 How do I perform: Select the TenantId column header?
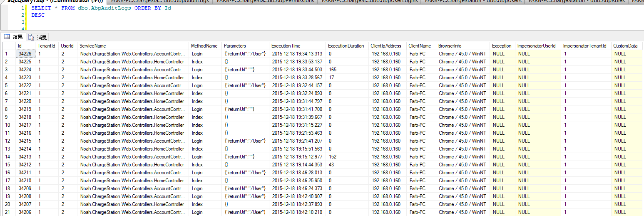[47, 46]
